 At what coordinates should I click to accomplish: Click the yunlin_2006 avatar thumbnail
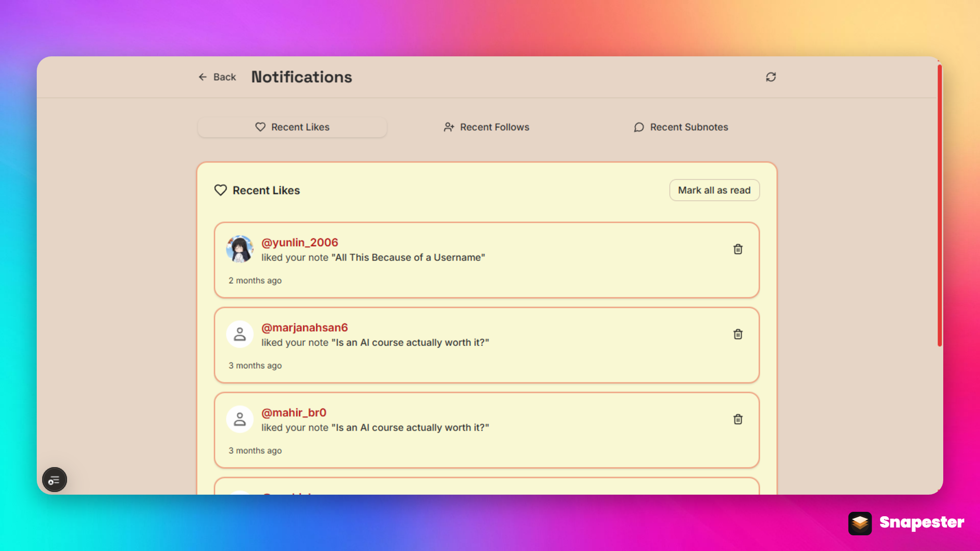click(240, 249)
